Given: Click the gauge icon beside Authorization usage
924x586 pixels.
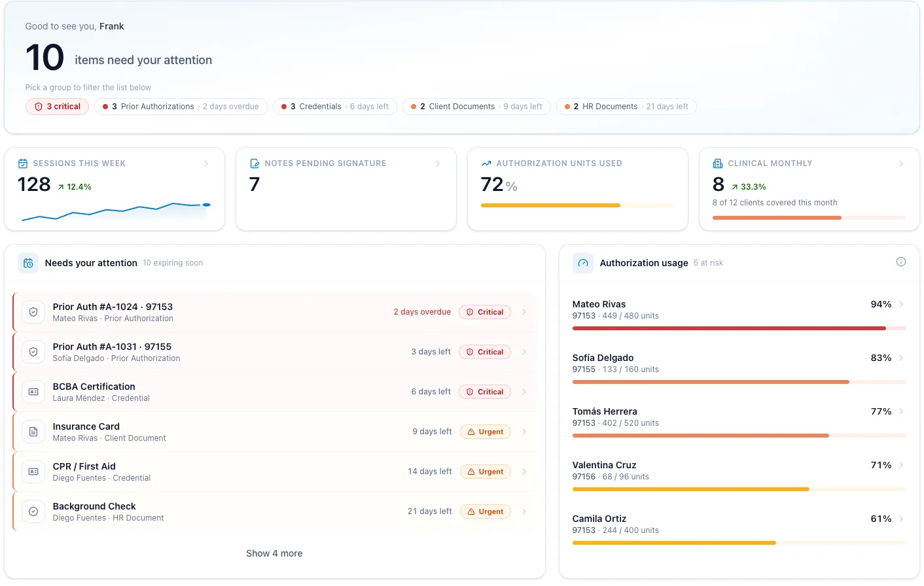Looking at the screenshot, I should (x=583, y=263).
